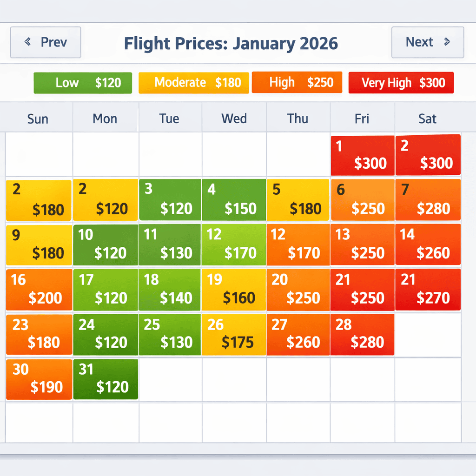Click the Sun column header
The image size is (476, 476).
(x=37, y=119)
